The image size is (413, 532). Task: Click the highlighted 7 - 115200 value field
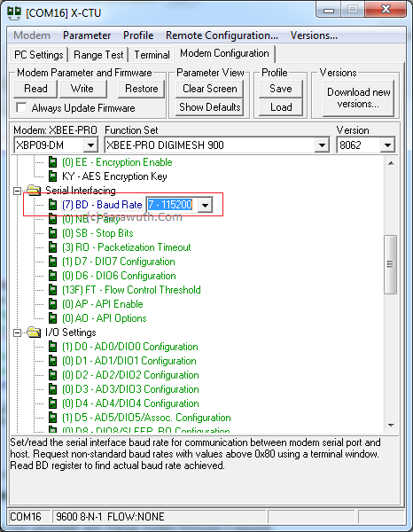click(x=170, y=205)
